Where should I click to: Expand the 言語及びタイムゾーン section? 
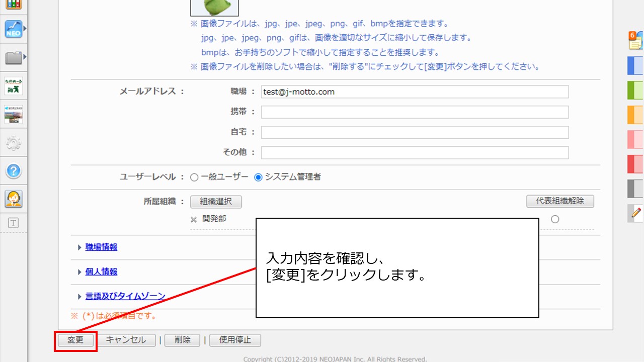click(x=125, y=296)
